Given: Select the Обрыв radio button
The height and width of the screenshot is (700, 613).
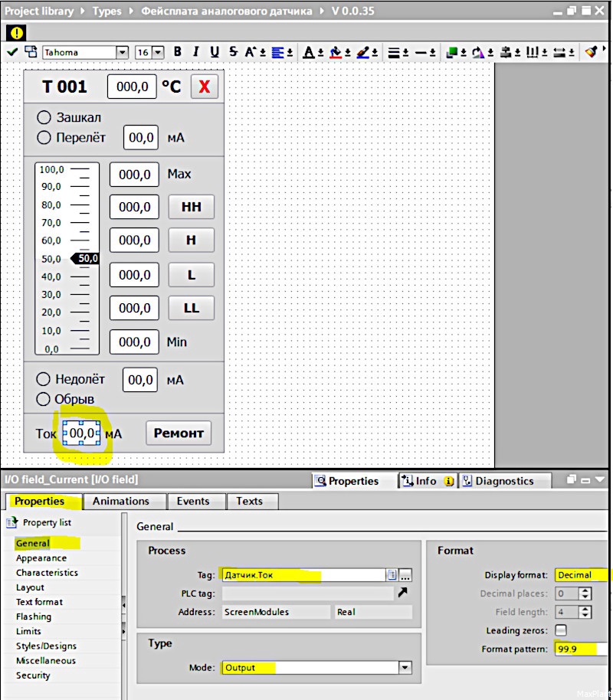Looking at the screenshot, I should [44, 399].
